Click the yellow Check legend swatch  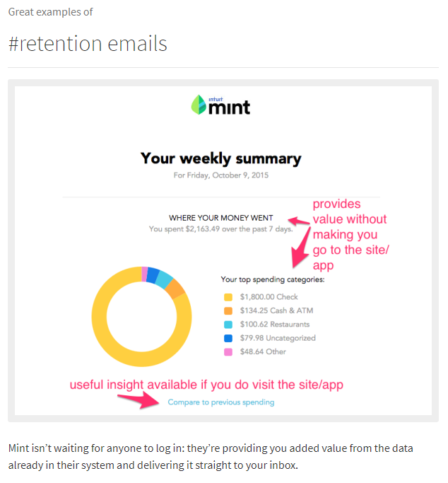pyautogui.click(x=228, y=297)
